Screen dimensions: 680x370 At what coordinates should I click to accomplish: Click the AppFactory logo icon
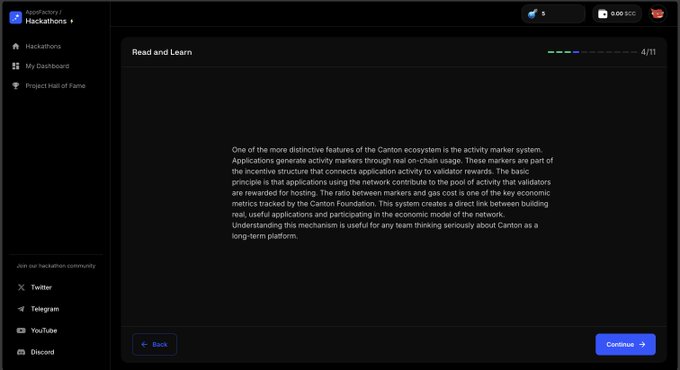(x=16, y=17)
